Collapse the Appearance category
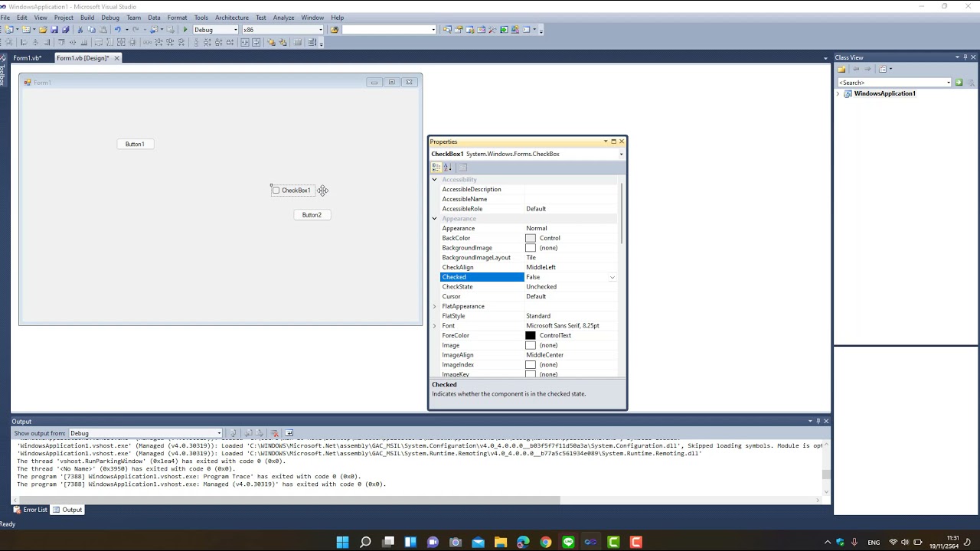The image size is (980, 551). [x=434, y=219]
